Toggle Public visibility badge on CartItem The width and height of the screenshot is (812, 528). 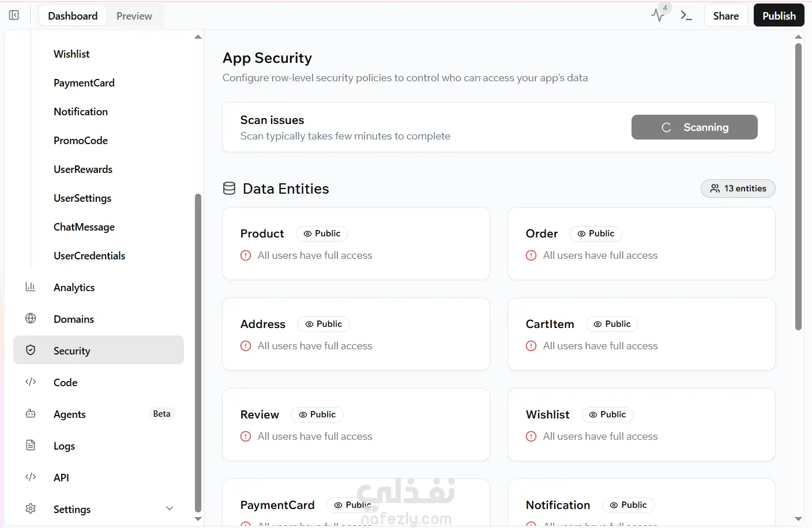coord(612,324)
